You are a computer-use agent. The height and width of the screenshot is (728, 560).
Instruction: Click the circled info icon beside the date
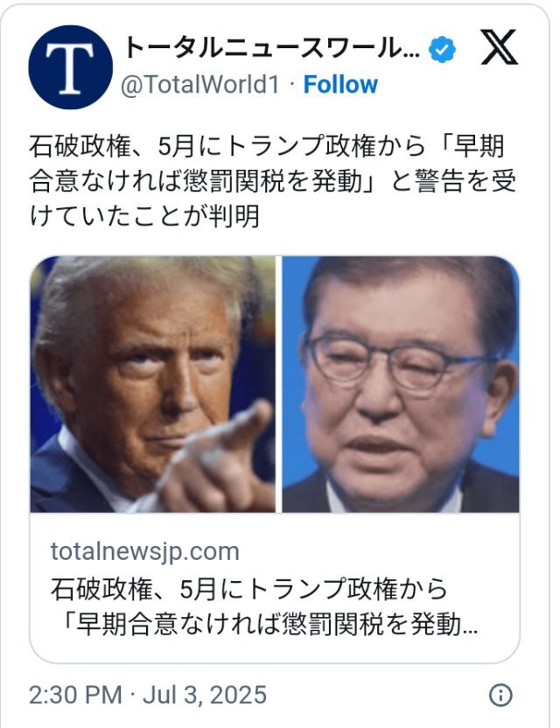pos(500,695)
